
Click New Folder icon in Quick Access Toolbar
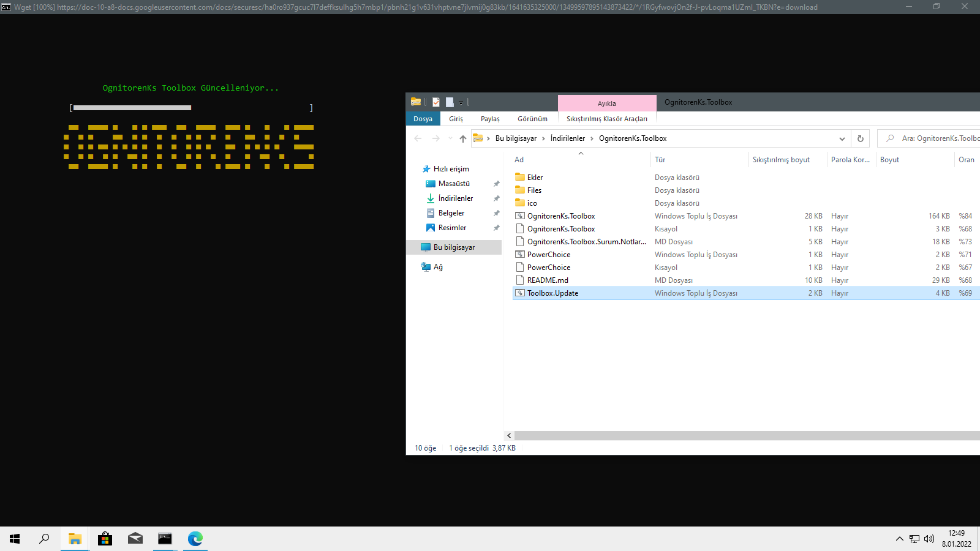click(x=450, y=102)
